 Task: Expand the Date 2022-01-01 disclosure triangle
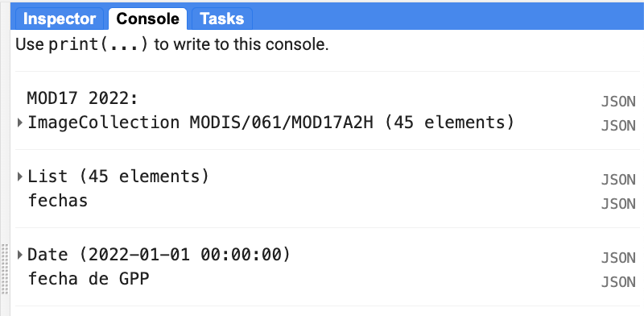19,255
